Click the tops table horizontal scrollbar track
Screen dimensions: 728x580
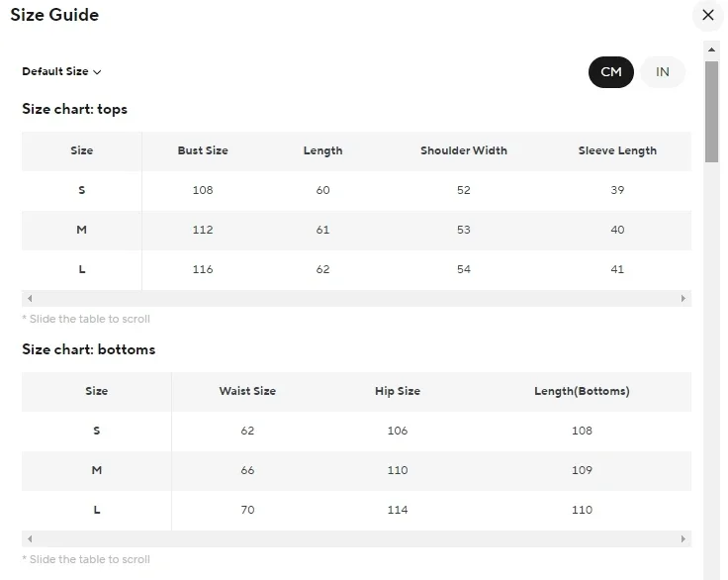(356, 298)
